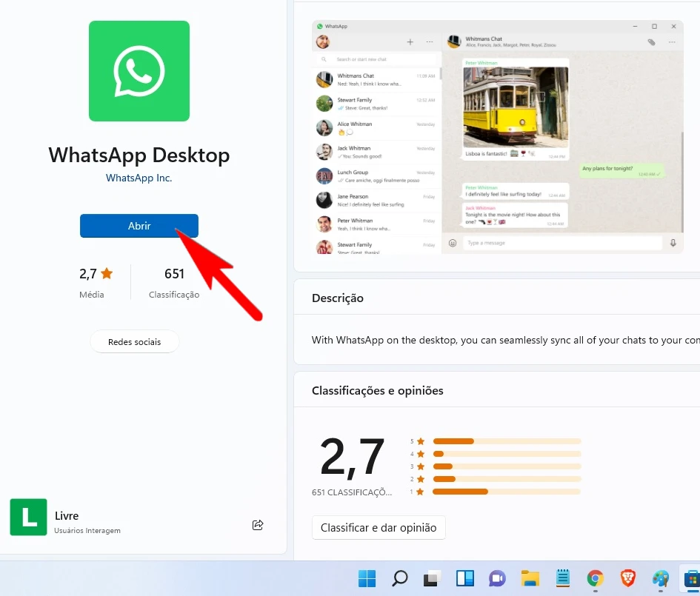Click the Classificações e opiniões heading
This screenshot has height=596, width=700.
pyautogui.click(x=378, y=390)
